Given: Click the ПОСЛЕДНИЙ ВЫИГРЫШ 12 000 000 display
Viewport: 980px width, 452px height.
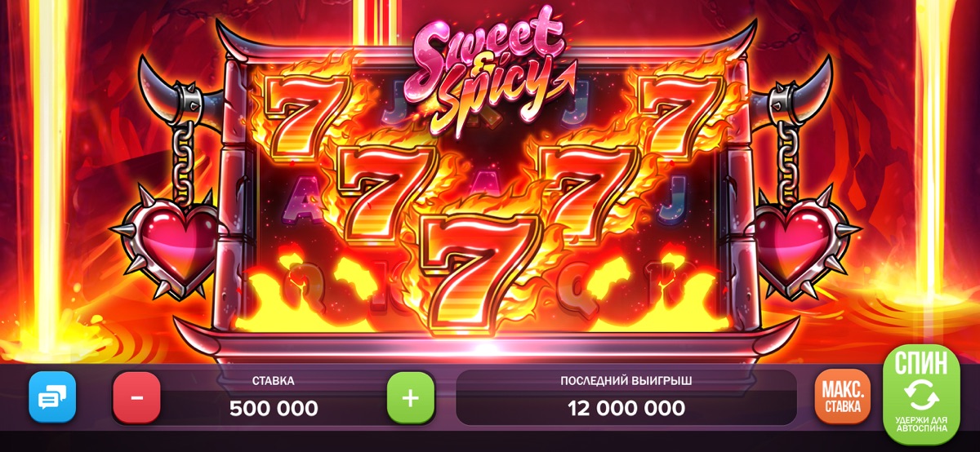Looking at the screenshot, I should pyautogui.click(x=626, y=397).
